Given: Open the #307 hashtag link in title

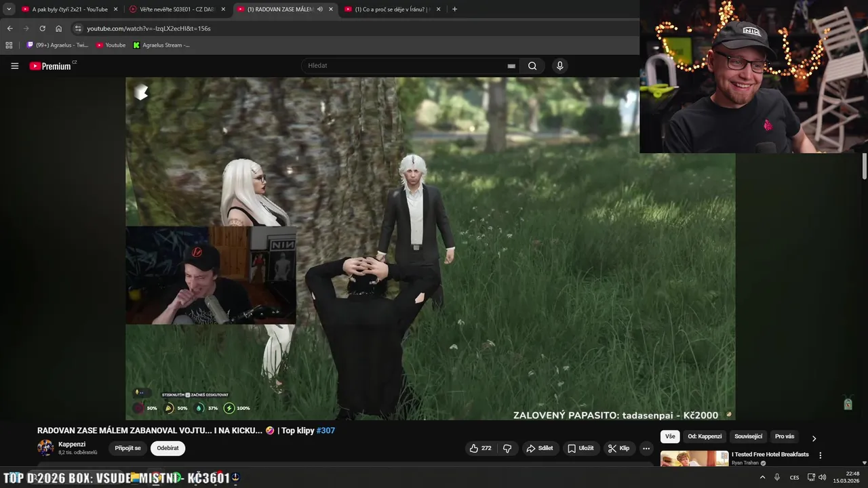Looking at the screenshot, I should click(325, 430).
